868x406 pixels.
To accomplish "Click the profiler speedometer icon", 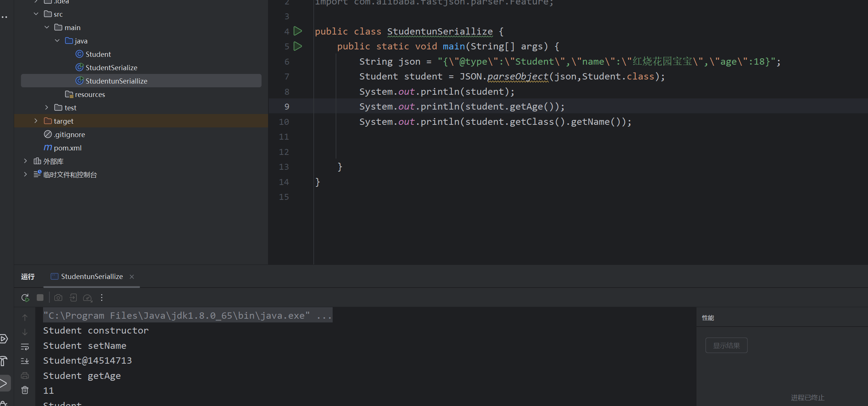I will [88, 298].
